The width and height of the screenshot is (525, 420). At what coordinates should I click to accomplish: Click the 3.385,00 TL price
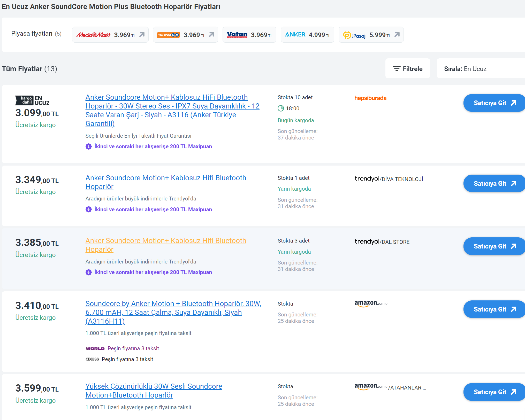click(37, 243)
